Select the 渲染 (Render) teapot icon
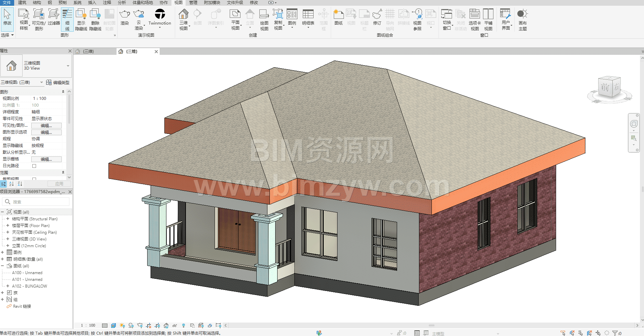The width and height of the screenshot is (644, 336). 125,14
